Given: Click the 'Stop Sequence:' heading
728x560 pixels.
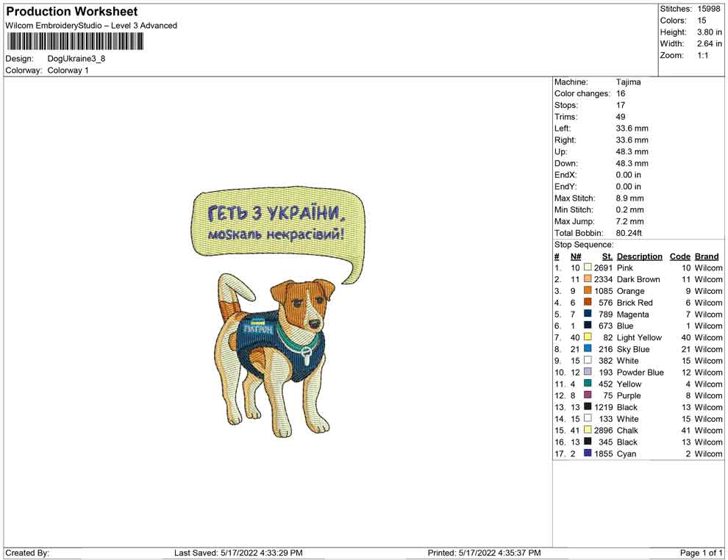Looking at the screenshot, I should click(584, 245).
